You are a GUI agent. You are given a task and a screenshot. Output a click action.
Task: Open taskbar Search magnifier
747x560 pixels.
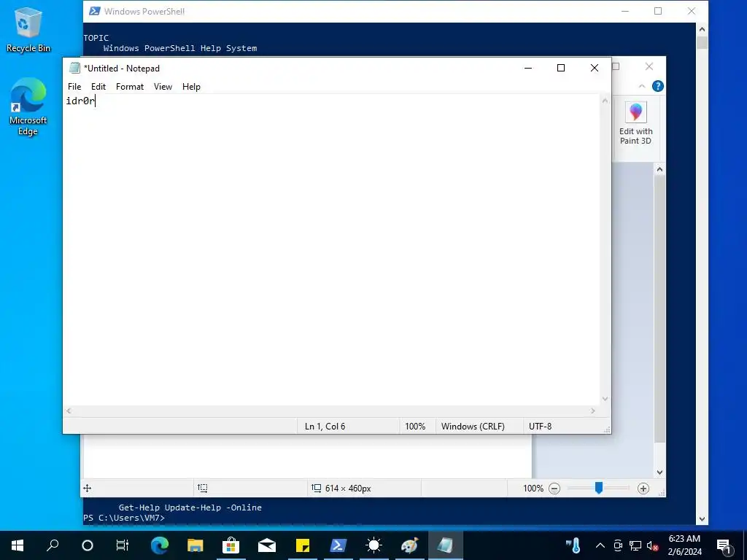point(53,545)
